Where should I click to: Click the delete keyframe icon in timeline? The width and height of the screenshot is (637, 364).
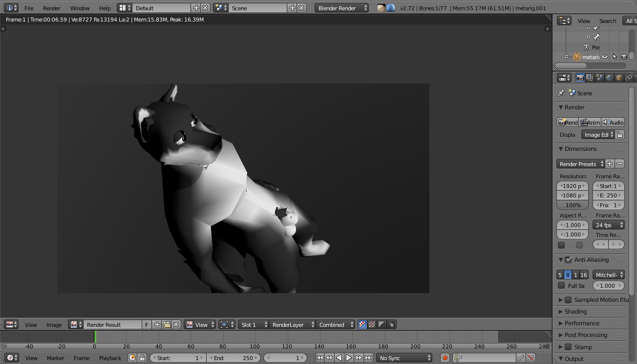pos(531,358)
